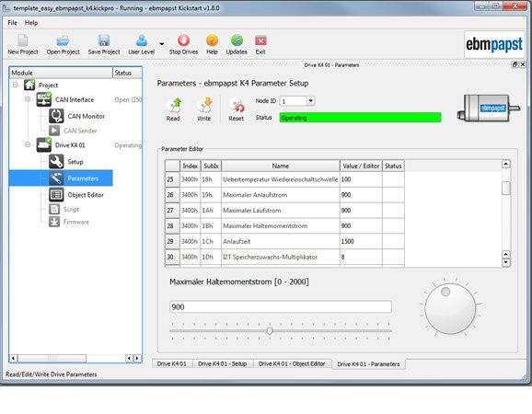Click the Status column header in table

tap(393, 166)
